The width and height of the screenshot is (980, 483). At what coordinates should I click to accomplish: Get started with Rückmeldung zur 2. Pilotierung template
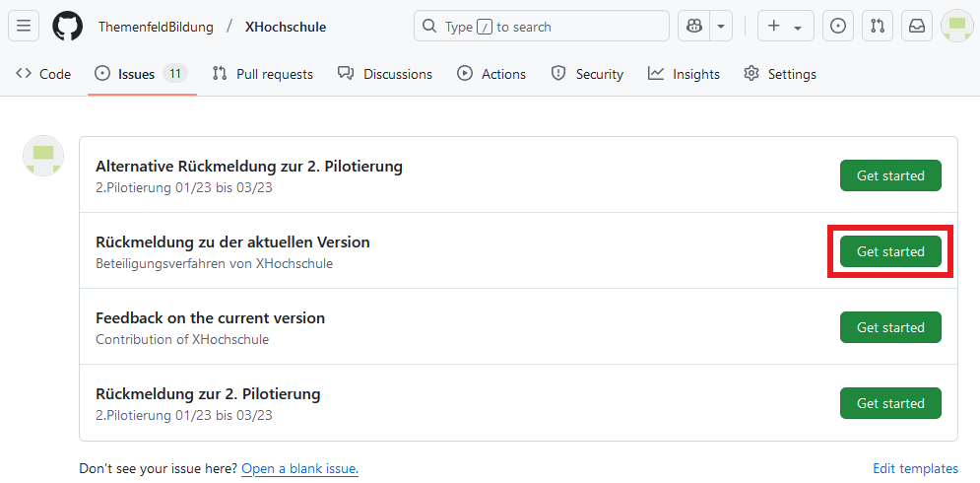point(890,403)
